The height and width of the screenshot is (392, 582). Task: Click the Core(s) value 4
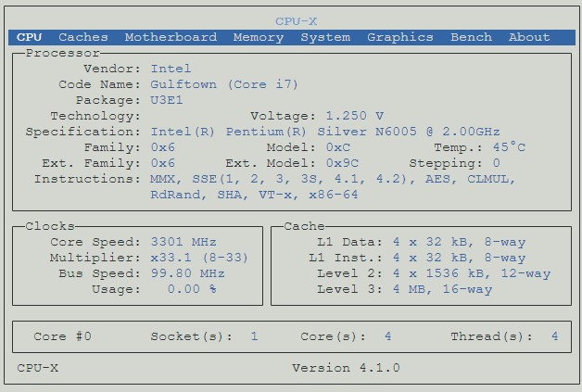pyautogui.click(x=388, y=336)
